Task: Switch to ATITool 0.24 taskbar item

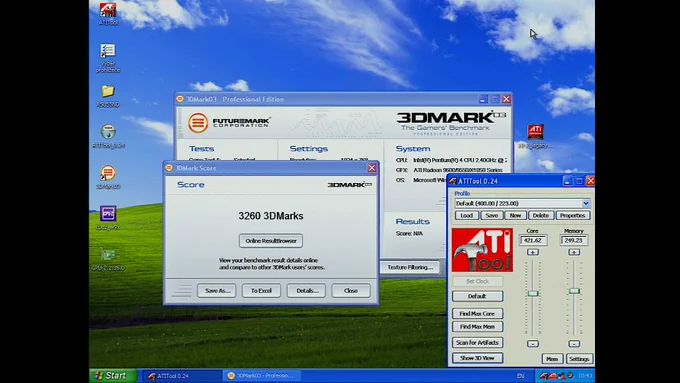Action: 183,376
